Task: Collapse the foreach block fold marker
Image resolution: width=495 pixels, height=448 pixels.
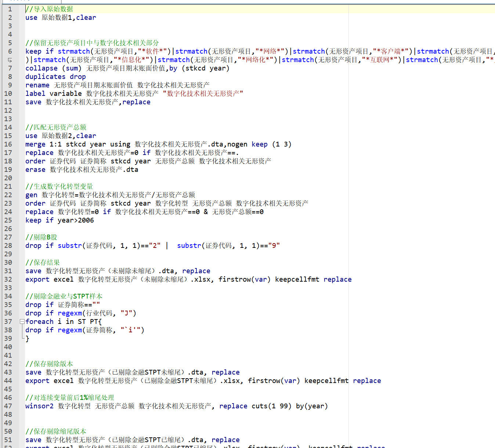Action: click(x=22, y=321)
